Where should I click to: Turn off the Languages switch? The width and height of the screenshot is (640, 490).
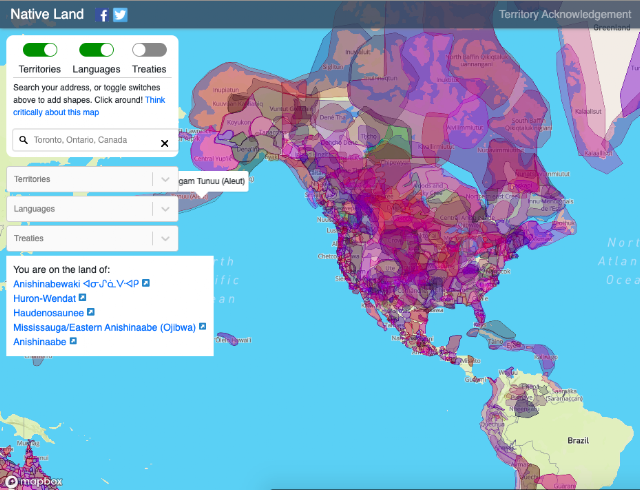[96, 50]
